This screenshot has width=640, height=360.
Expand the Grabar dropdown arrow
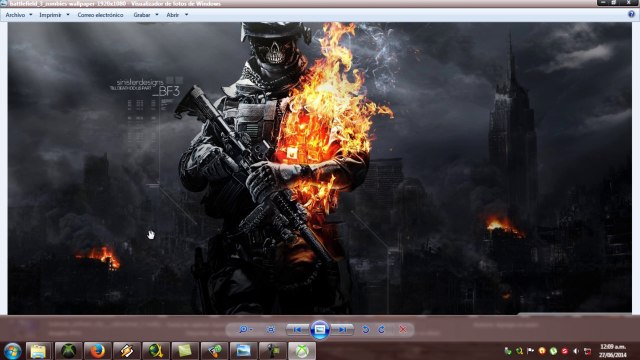[x=157, y=15]
